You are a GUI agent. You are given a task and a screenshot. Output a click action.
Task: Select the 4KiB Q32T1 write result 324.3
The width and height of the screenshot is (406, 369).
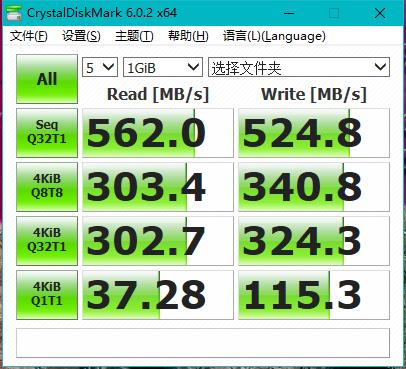314,241
